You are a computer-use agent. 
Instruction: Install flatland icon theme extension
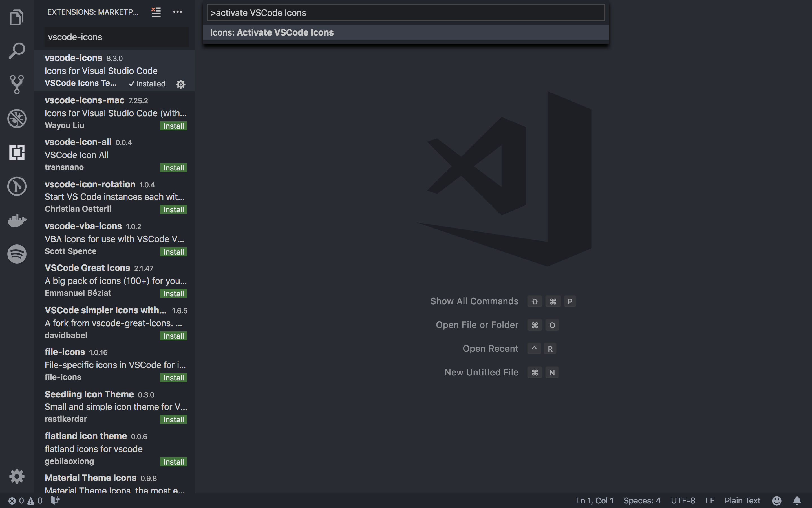pyautogui.click(x=173, y=462)
